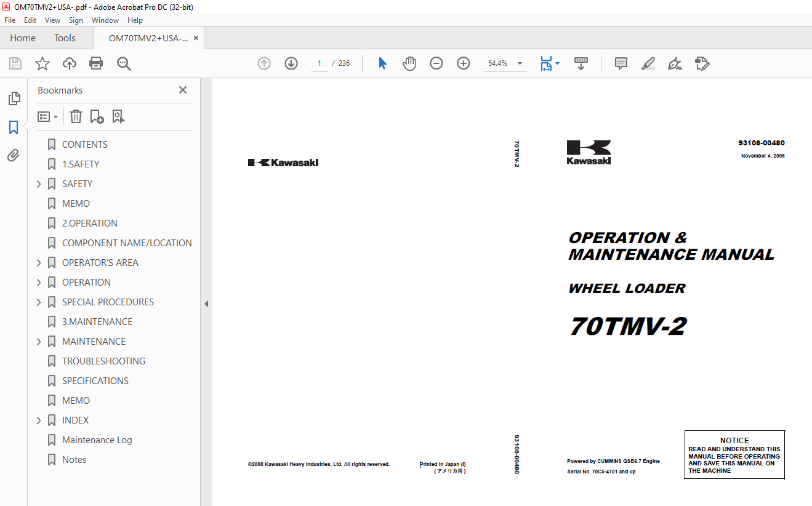
Task: Switch to the Tools tab
Action: (x=65, y=38)
